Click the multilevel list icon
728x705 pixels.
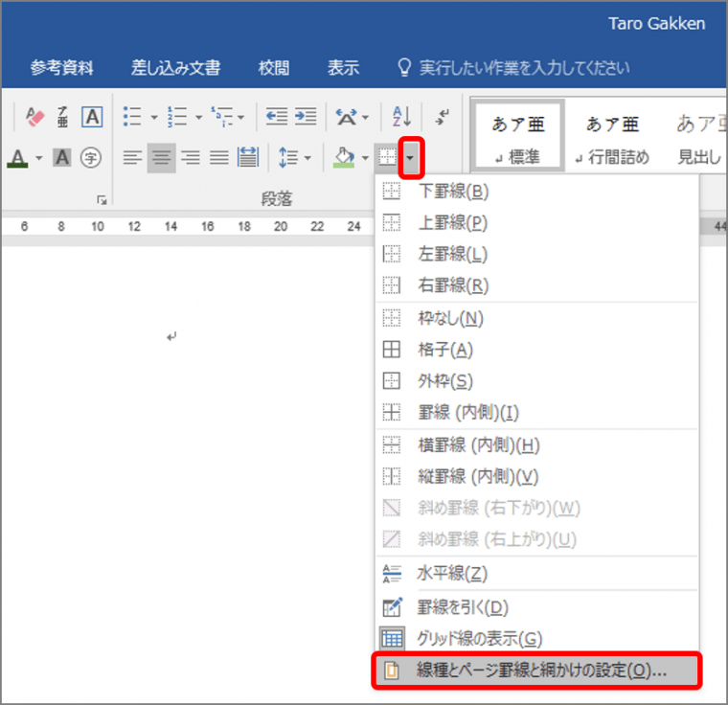click(x=222, y=117)
